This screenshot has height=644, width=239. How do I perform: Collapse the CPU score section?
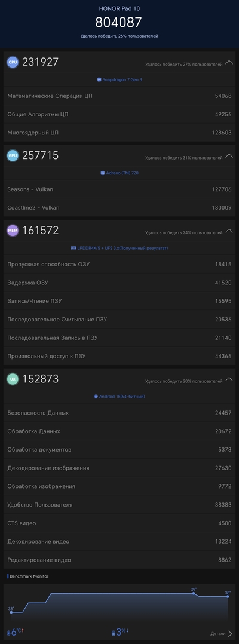pos(229,62)
